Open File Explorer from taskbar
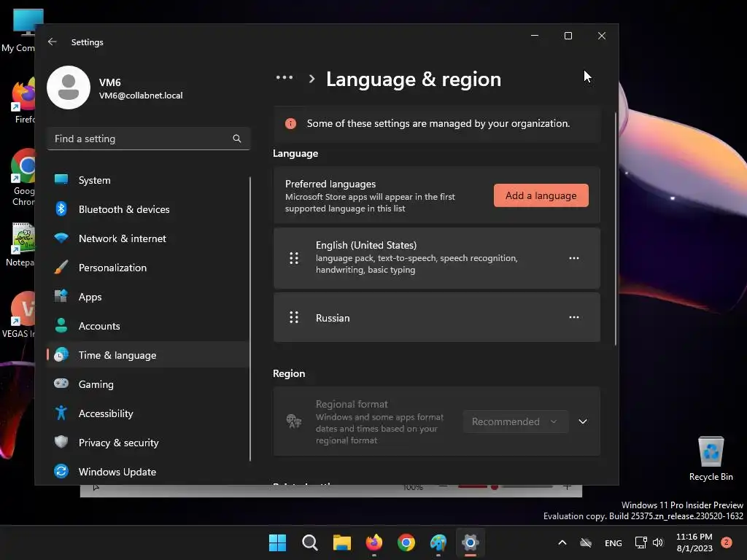The width and height of the screenshot is (747, 560). point(341,542)
